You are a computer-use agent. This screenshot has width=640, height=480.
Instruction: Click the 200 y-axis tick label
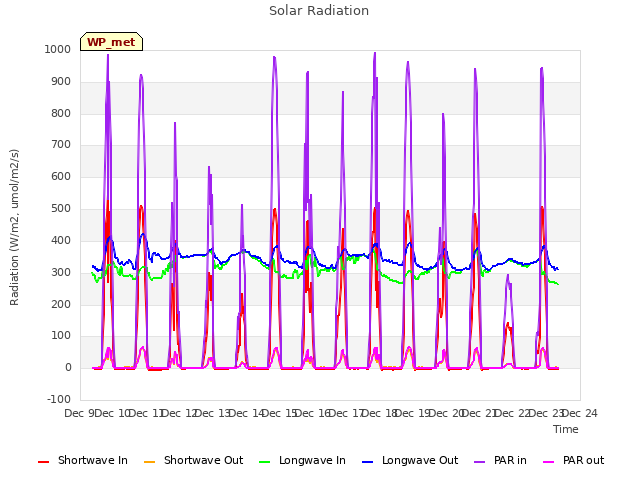60,304
